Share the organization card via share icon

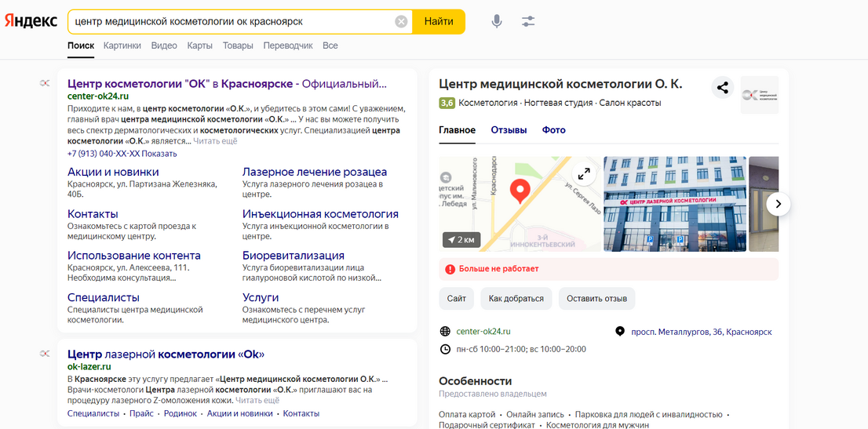722,88
